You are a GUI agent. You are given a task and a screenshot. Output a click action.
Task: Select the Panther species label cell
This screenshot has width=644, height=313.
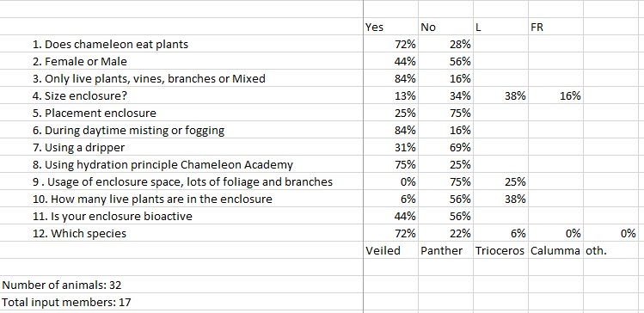445,250
